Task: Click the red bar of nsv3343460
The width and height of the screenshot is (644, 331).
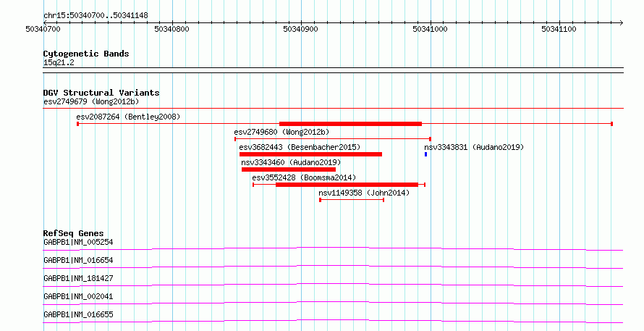Action: 288,169
